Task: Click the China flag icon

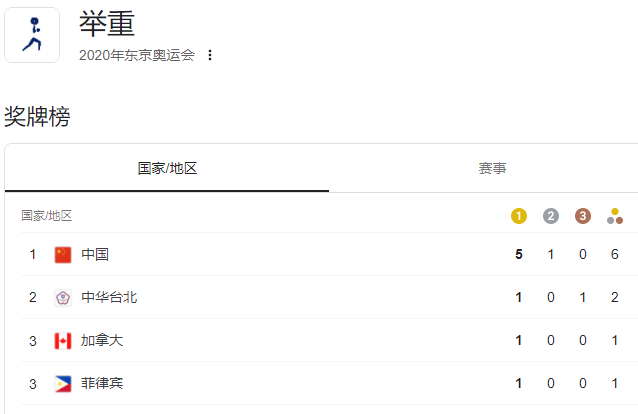Action: [63, 255]
